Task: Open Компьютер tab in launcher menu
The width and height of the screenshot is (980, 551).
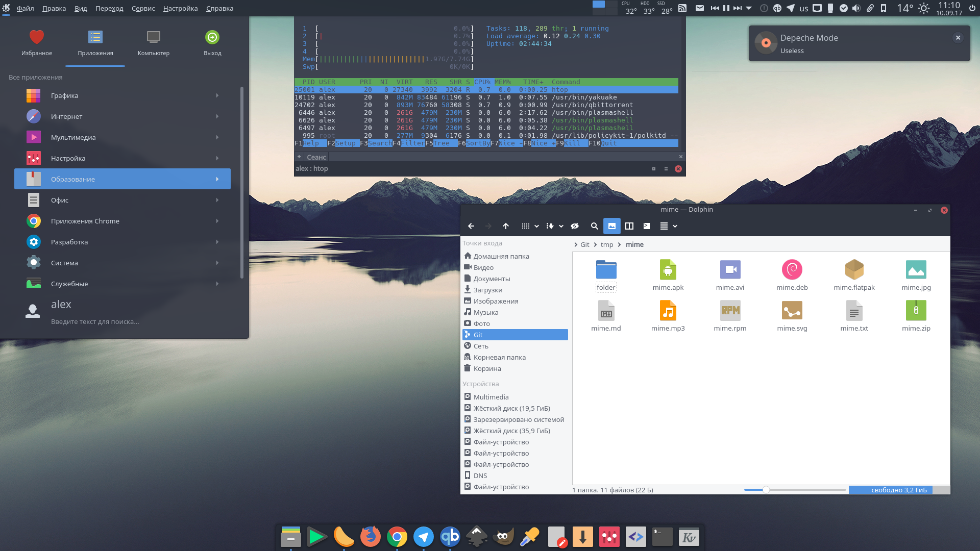Action: 154,43
